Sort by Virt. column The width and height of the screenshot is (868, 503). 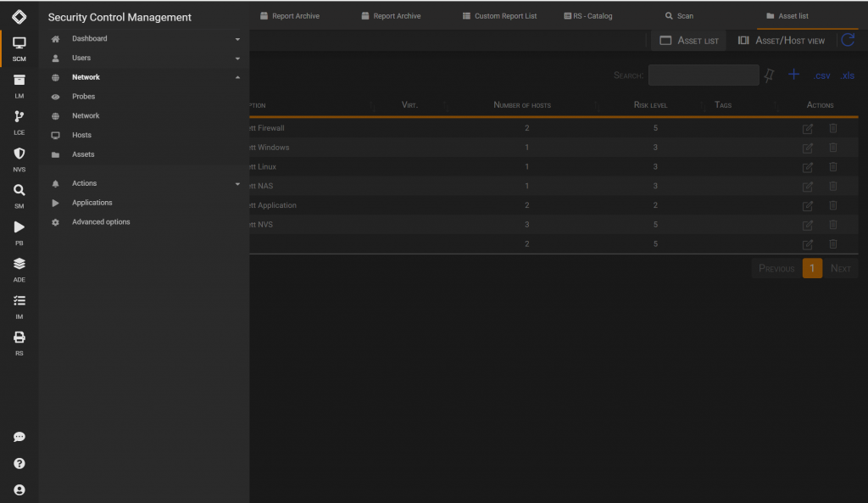point(409,105)
